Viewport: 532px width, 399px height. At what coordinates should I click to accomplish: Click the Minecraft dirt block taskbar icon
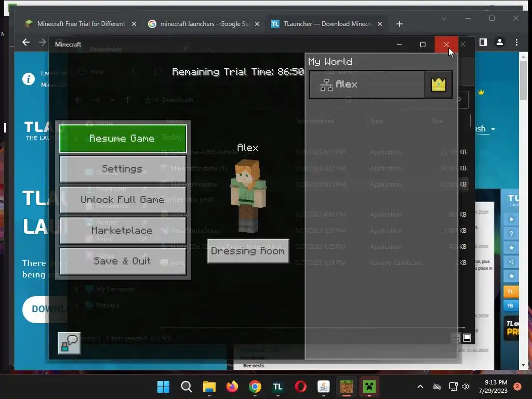(x=347, y=387)
